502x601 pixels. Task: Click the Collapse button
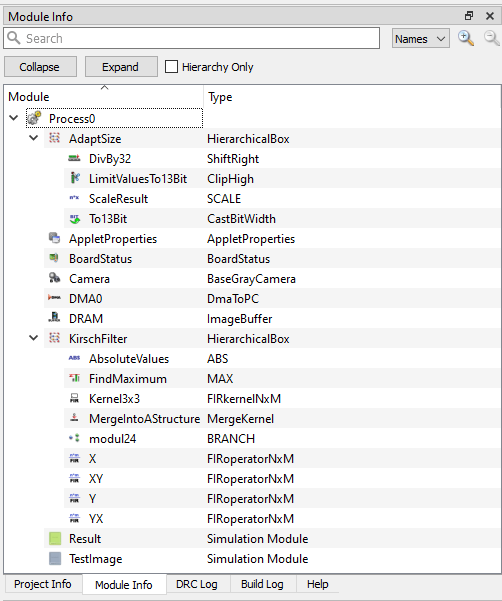click(40, 67)
